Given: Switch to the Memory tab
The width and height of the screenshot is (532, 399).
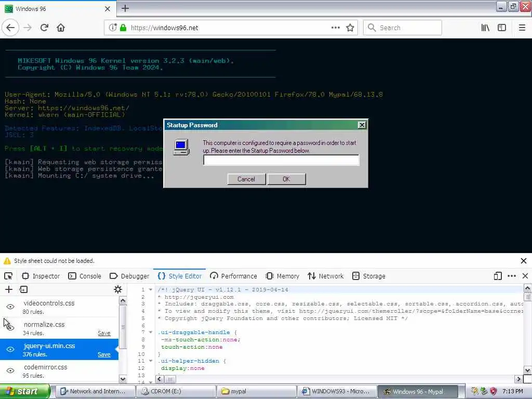Looking at the screenshot, I should 283,276.
